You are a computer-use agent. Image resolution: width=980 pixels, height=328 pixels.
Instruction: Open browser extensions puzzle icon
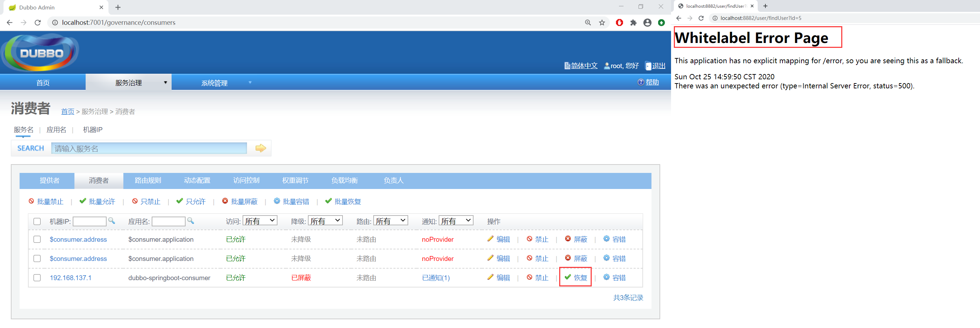(x=633, y=23)
